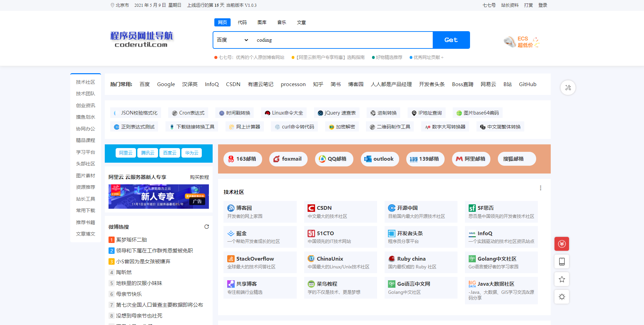Viewport: 644px width, 325px height.
Task: Toggle the brightness/theme sun icon
Action: [562, 297]
